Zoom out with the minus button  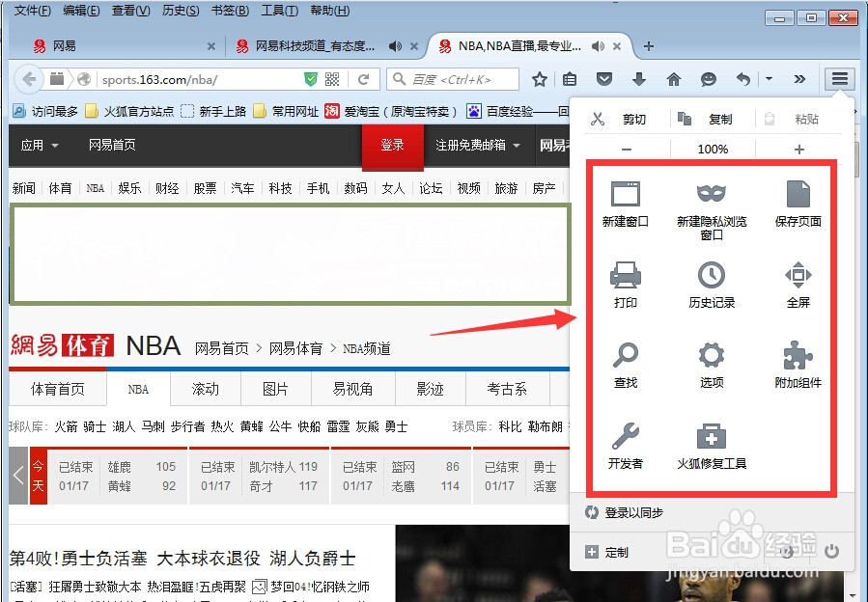point(627,150)
